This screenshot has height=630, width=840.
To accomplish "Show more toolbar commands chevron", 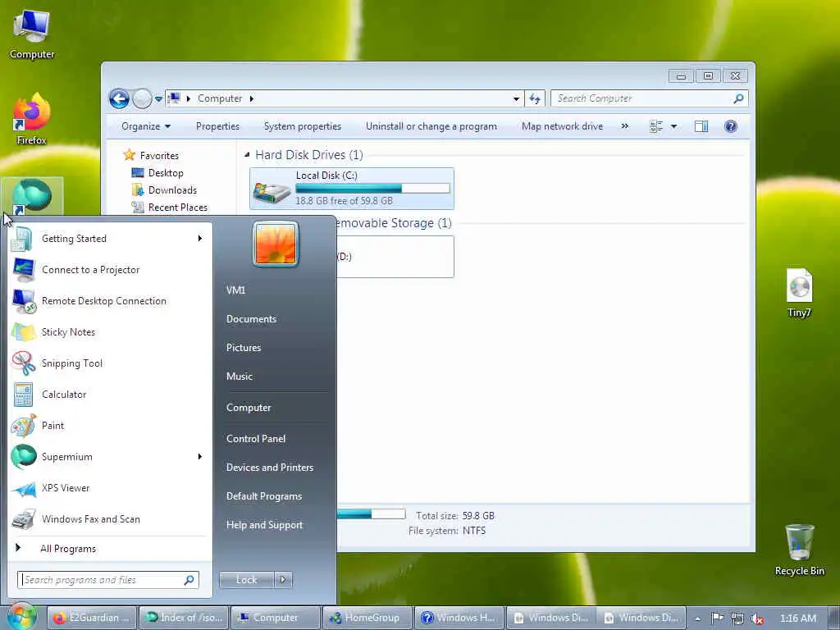I will coord(624,126).
